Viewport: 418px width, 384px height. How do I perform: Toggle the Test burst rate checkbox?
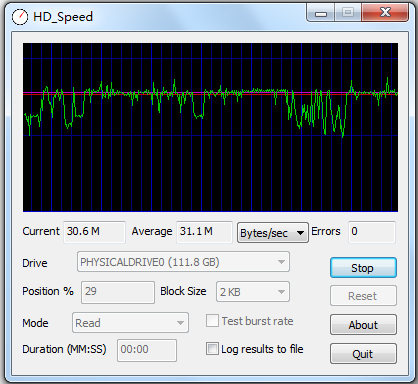(x=212, y=321)
